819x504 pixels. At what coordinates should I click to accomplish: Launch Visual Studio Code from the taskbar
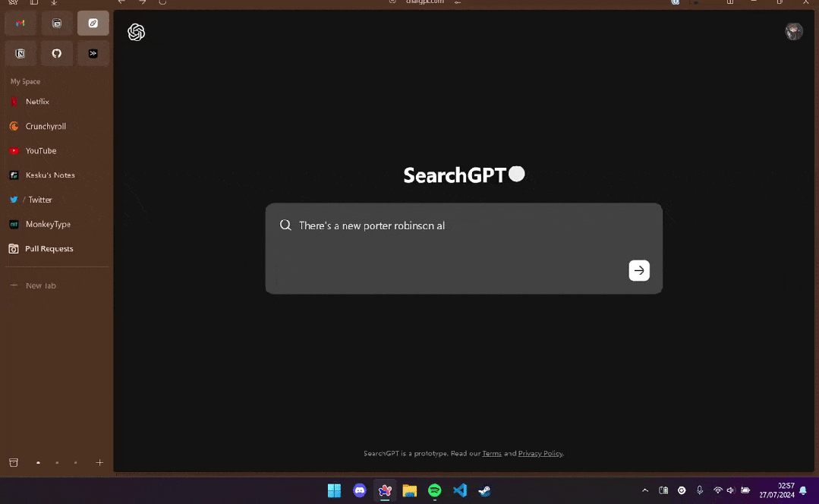pos(460,490)
